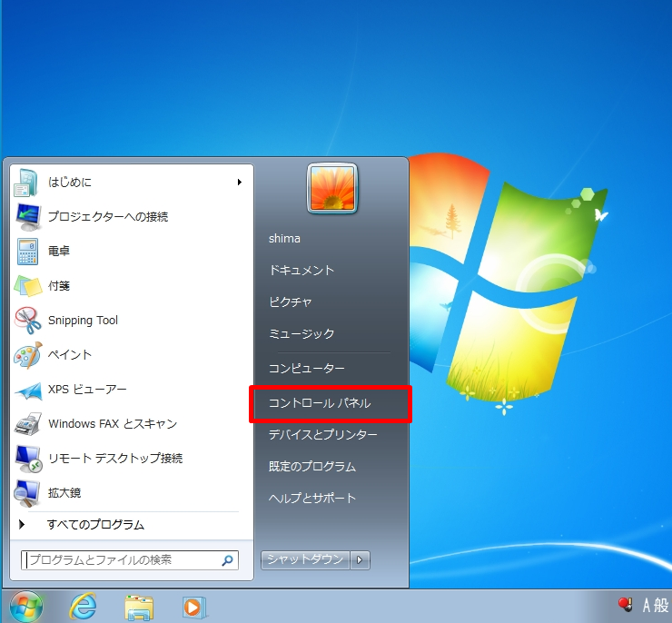
Task: Open the Windows FAX とスキャン icon
Action: [x=28, y=424]
